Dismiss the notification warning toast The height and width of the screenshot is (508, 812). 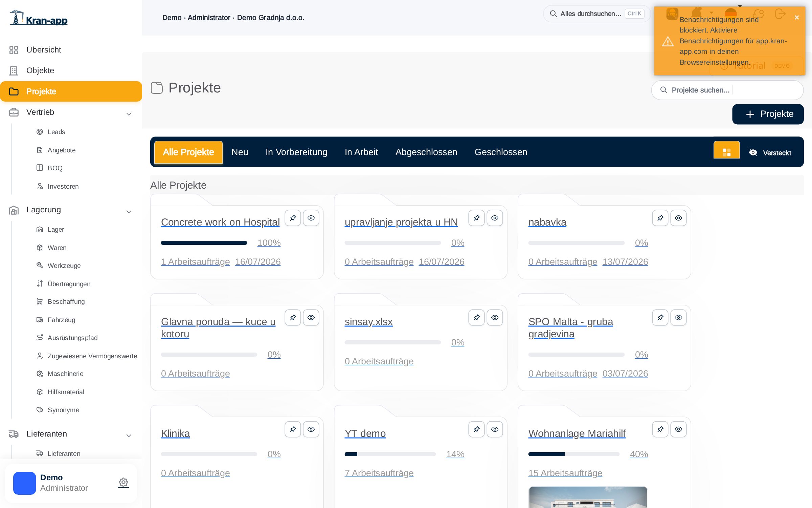point(796,18)
